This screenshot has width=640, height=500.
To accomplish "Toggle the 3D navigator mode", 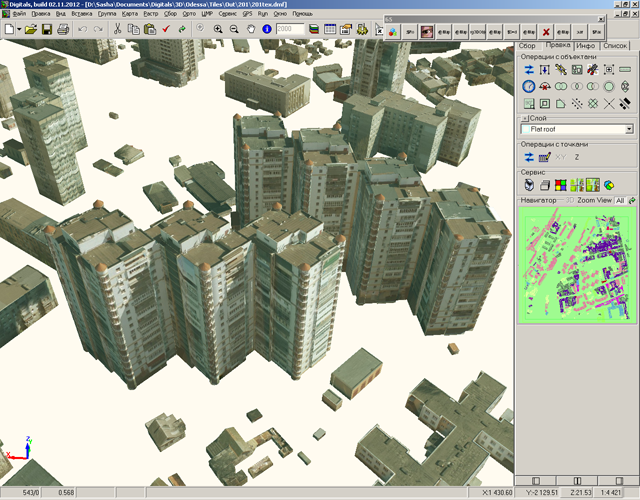I will (570, 201).
